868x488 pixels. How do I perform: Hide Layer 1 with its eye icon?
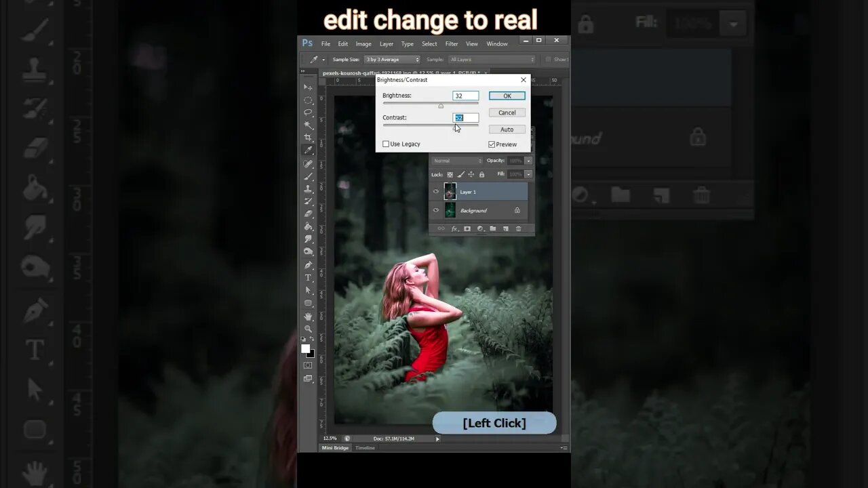point(436,191)
